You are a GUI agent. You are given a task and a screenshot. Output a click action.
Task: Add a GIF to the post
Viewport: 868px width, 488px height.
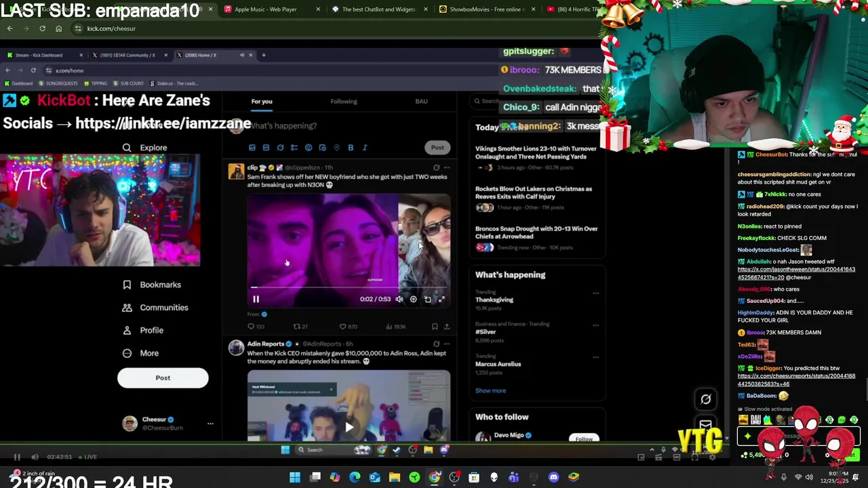coord(266,148)
